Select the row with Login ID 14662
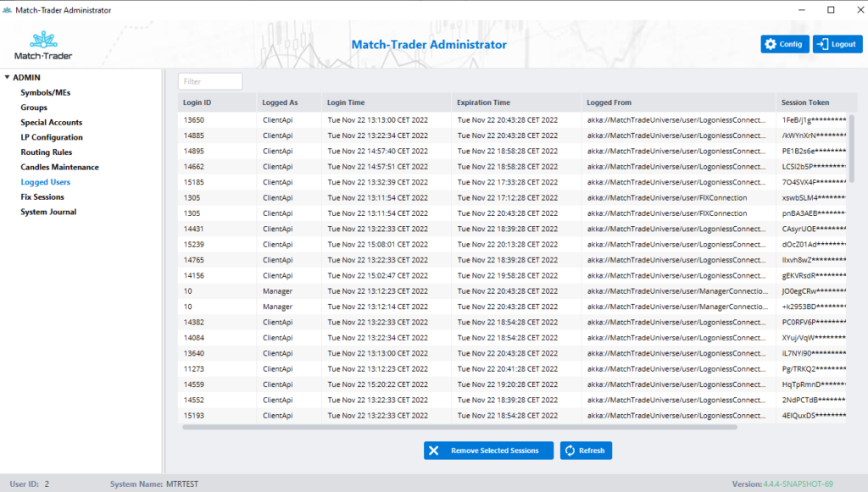Viewport: 868px width, 492px height. 512,166
